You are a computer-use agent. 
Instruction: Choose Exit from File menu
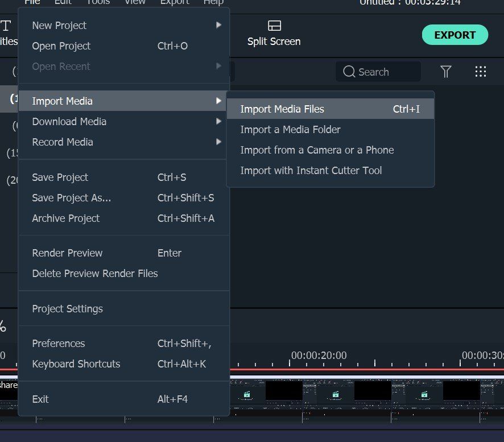124,399
